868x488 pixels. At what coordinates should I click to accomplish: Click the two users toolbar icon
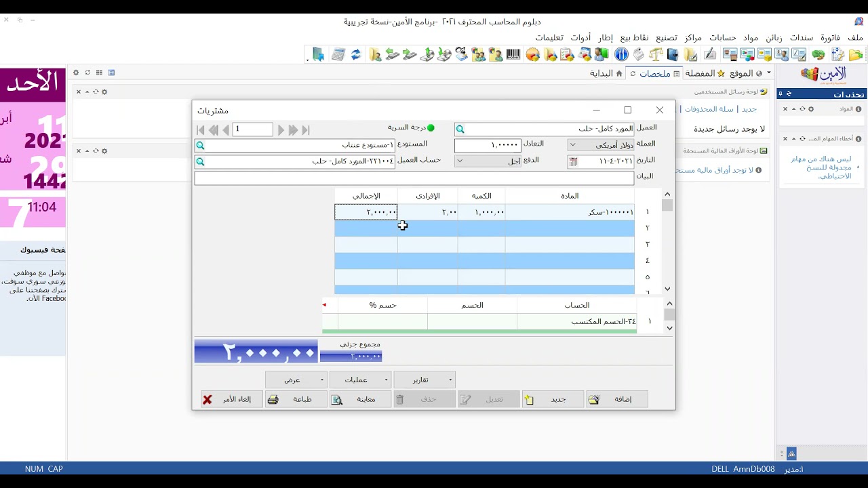click(479, 54)
